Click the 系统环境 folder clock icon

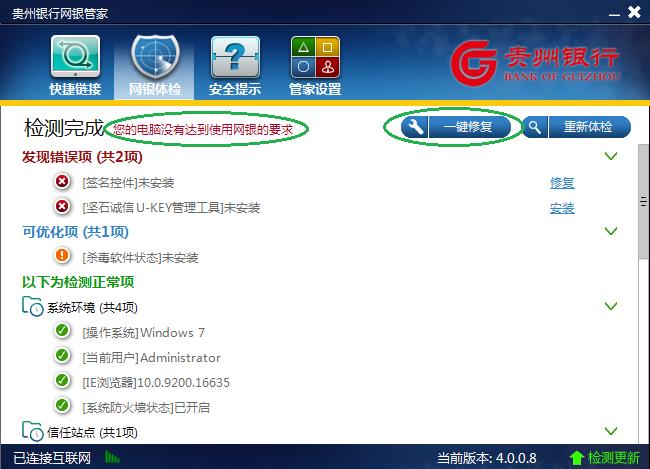point(32,306)
